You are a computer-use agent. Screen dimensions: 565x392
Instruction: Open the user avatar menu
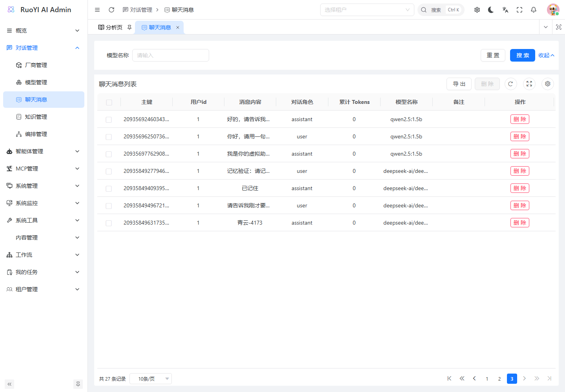pos(553,10)
